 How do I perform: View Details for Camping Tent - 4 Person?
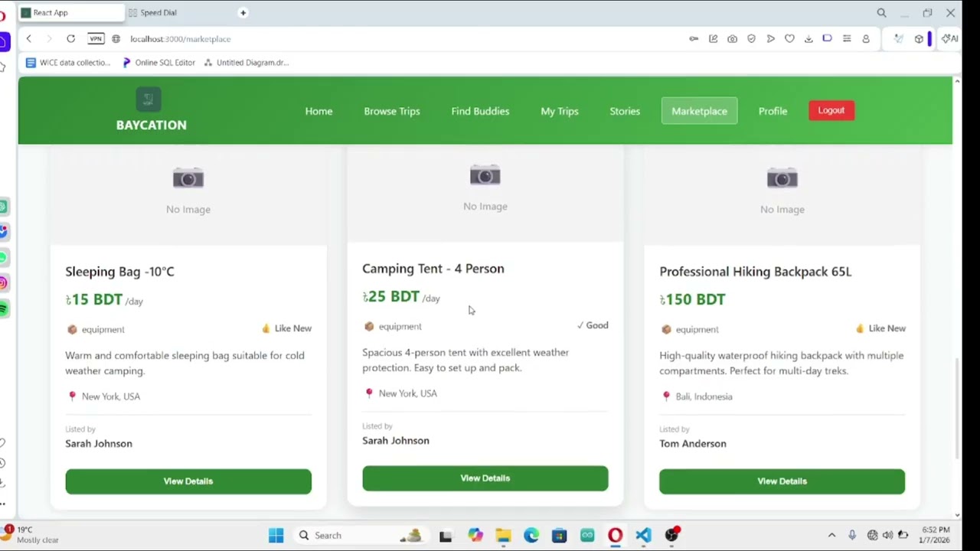click(x=485, y=478)
